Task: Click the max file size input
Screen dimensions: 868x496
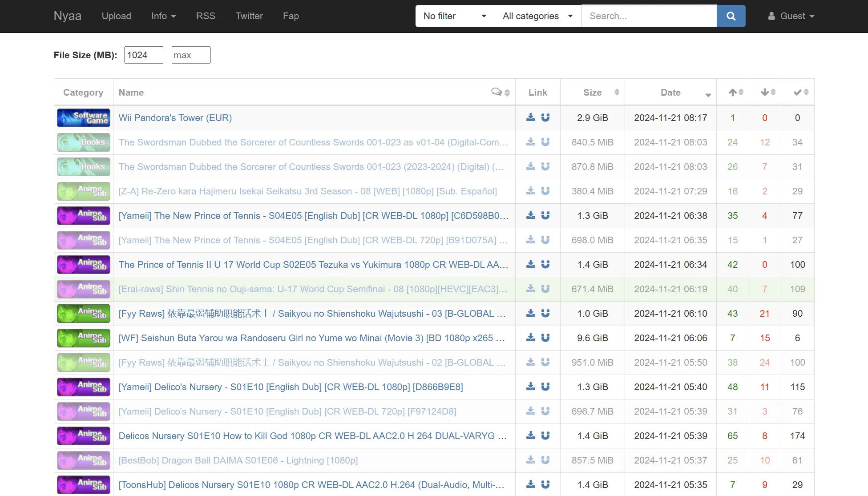Action: 190,55
